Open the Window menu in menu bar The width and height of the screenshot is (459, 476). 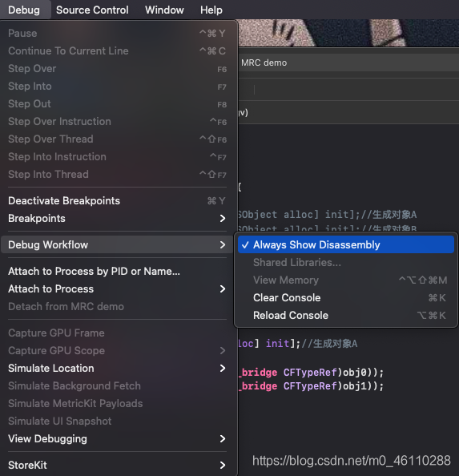coord(164,10)
